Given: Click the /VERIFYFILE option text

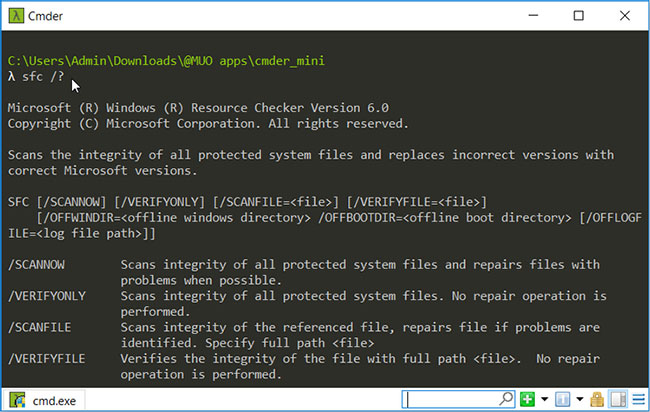Looking at the screenshot, I should [46, 359].
